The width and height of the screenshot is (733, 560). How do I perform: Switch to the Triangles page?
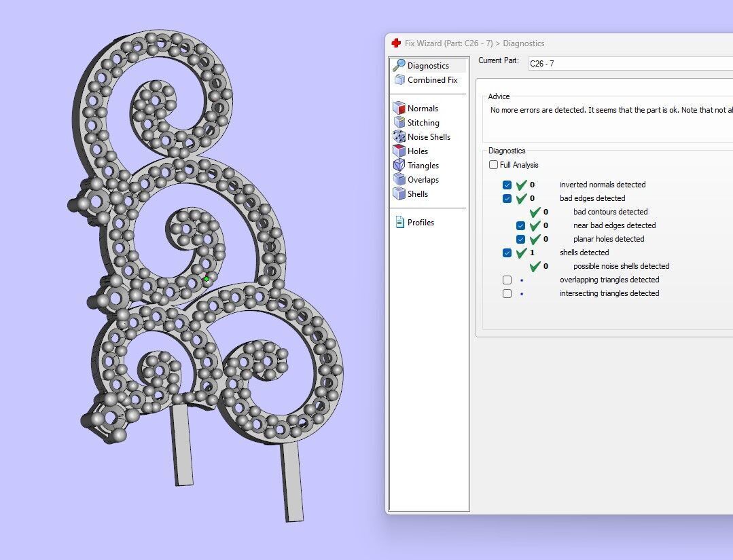click(x=423, y=166)
